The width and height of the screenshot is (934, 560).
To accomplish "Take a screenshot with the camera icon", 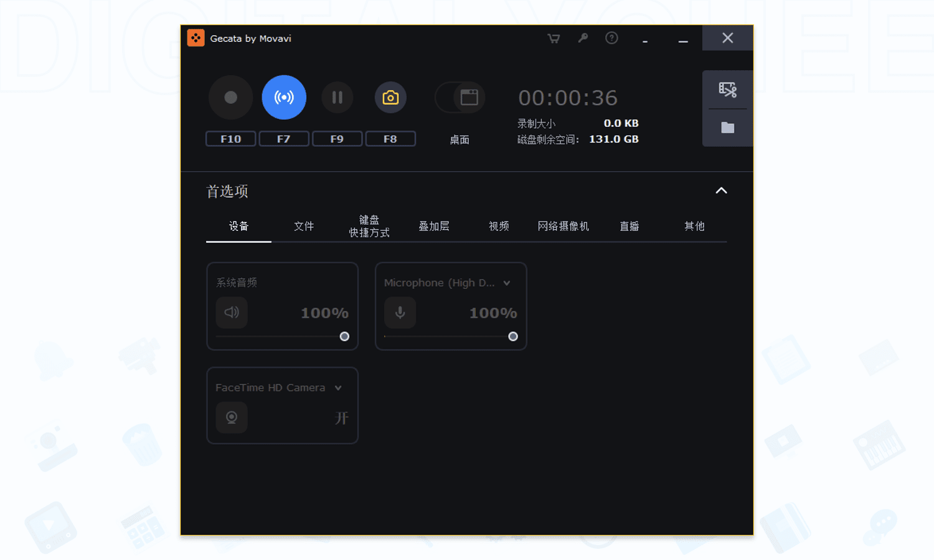I will click(390, 98).
